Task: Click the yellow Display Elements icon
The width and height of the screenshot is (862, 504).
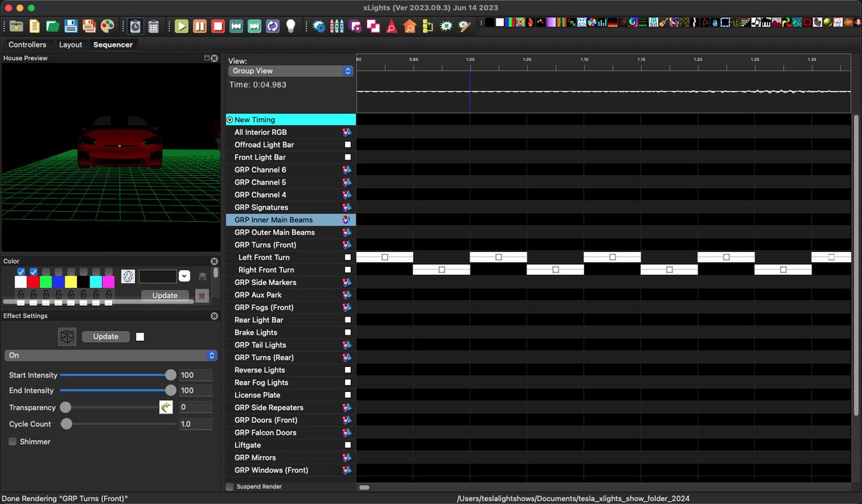Action: (428, 26)
